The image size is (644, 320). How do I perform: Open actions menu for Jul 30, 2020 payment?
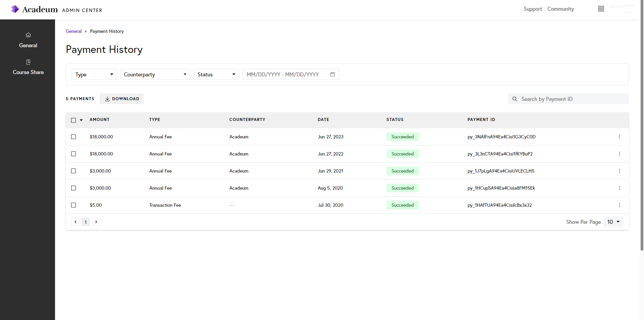tap(620, 205)
